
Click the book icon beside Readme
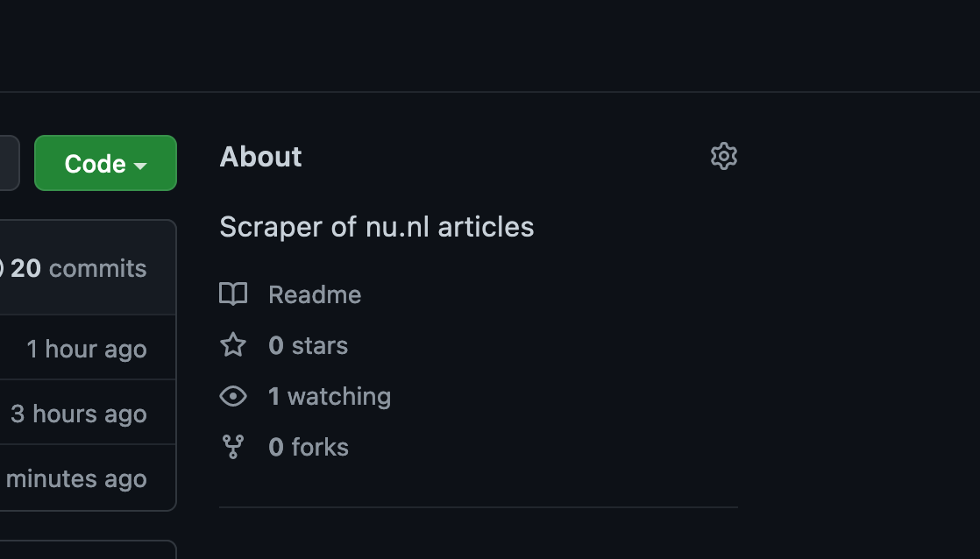coord(233,294)
